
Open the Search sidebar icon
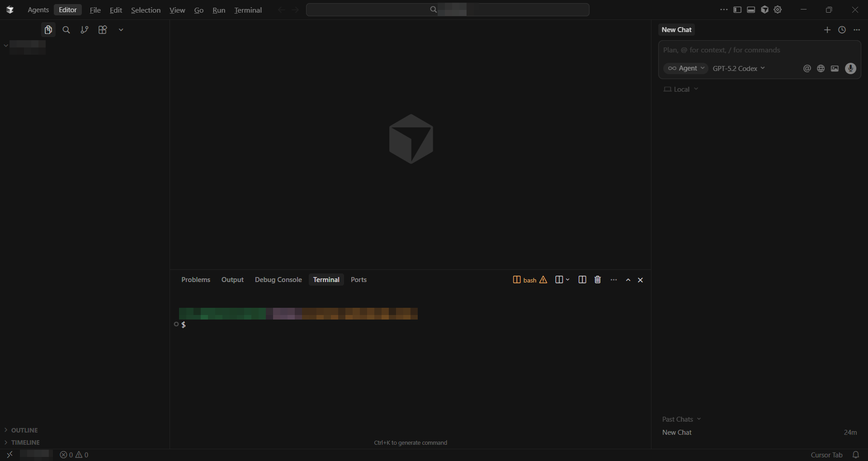[66, 30]
